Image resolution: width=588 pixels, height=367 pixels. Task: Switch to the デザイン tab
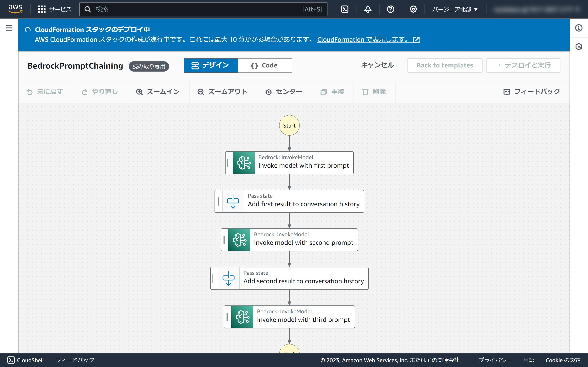[x=211, y=65]
